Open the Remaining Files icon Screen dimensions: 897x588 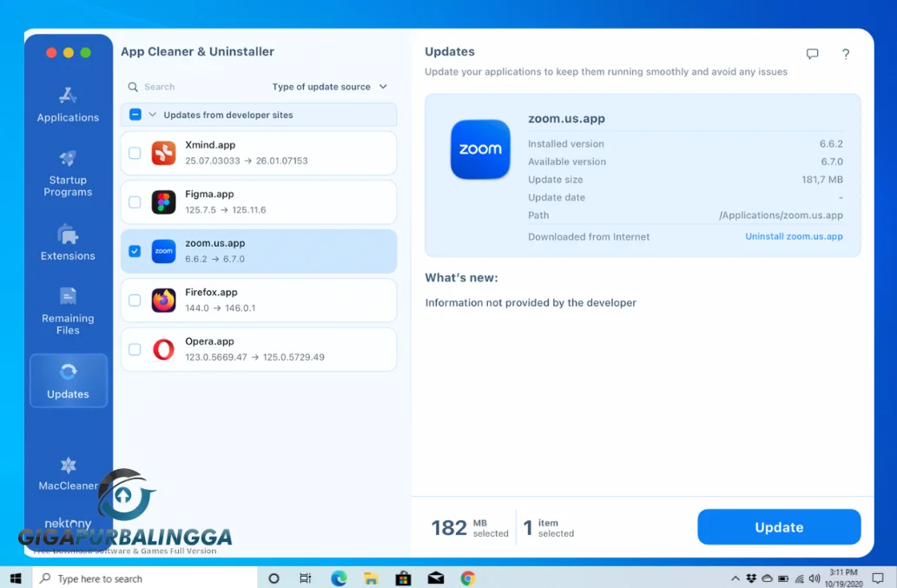[68, 296]
